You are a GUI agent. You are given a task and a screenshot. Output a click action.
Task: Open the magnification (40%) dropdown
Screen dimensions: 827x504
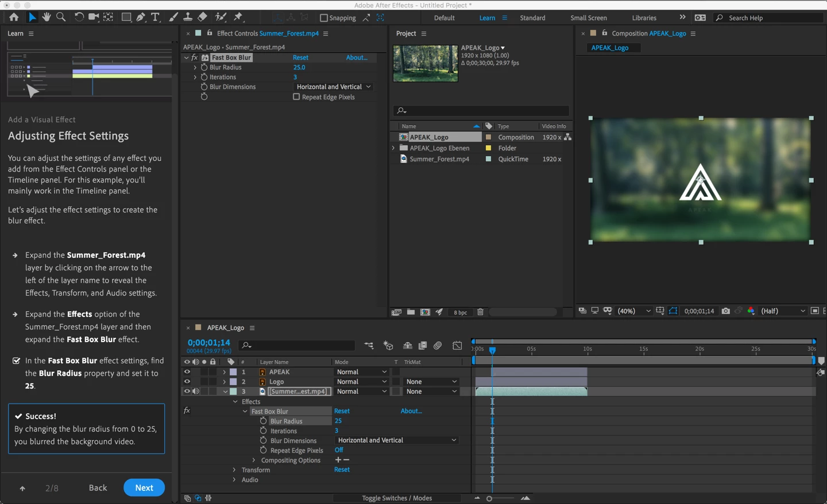tap(634, 311)
